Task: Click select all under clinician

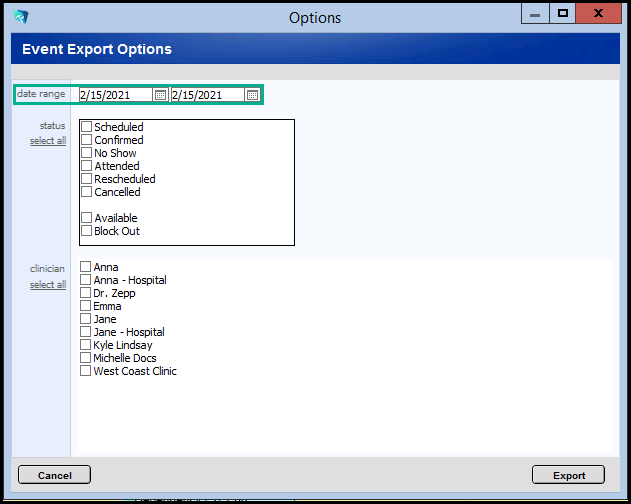Action: tap(48, 285)
